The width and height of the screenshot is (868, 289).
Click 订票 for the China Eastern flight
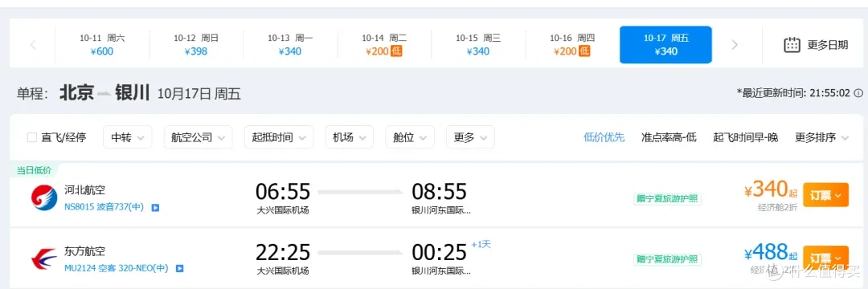point(825,258)
